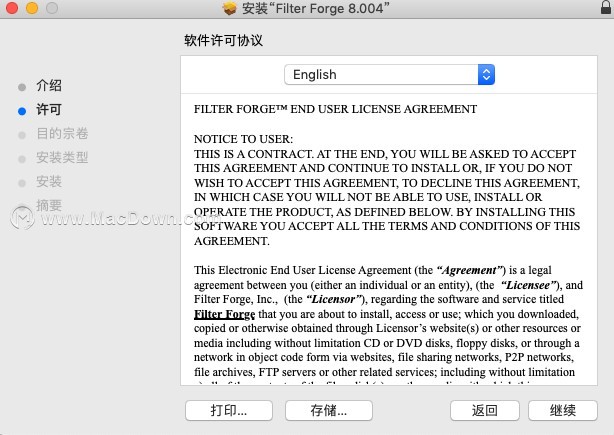Screen dimensions: 614x435
Task: Click the 软件许可协议 heading
Action: [x=223, y=40]
